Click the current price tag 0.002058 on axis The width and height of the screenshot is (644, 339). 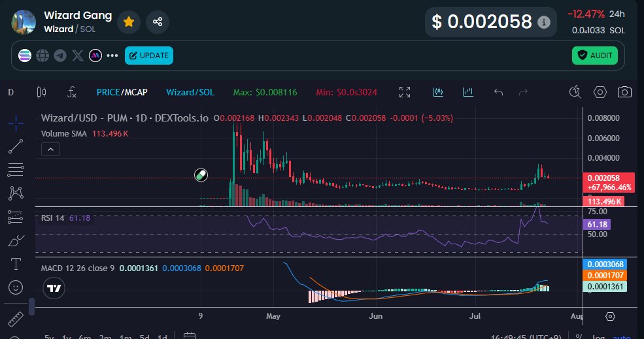pos(609,183)
